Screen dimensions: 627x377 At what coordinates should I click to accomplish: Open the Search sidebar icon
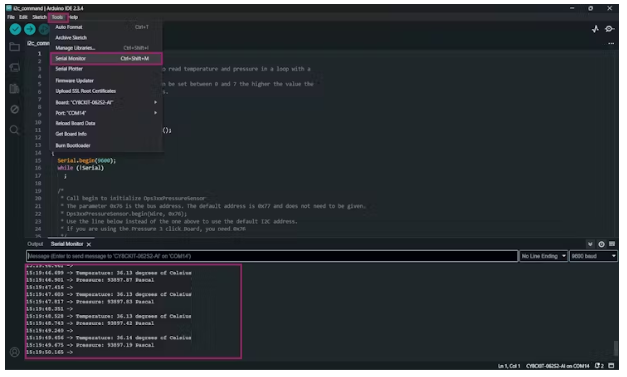14,130
